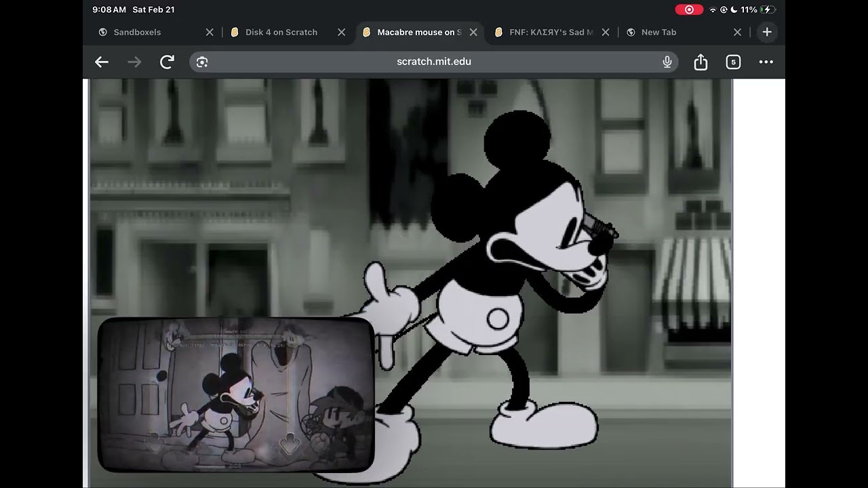This screenshot has width=868, height=488.
Task: Switch to the New Tab tab
Action: point(658,32)
